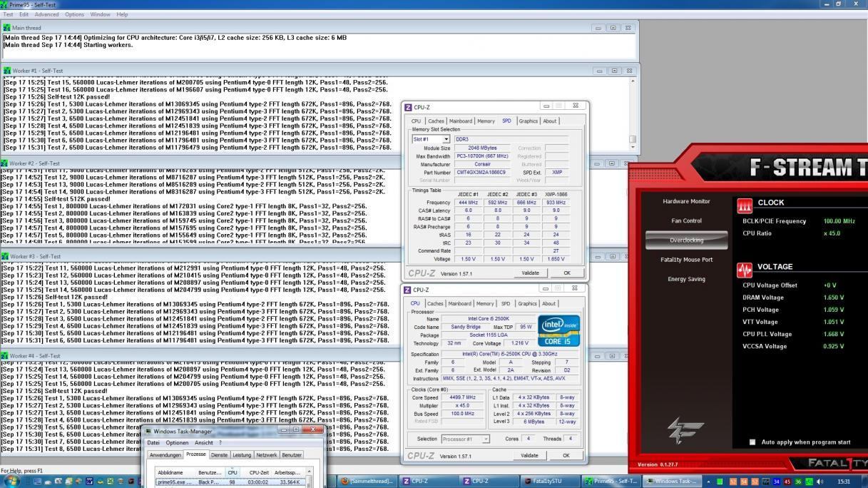Viewport: 868px width, 488px height.
Task: Open Prime95 Window menu
Action: point(100,14)
